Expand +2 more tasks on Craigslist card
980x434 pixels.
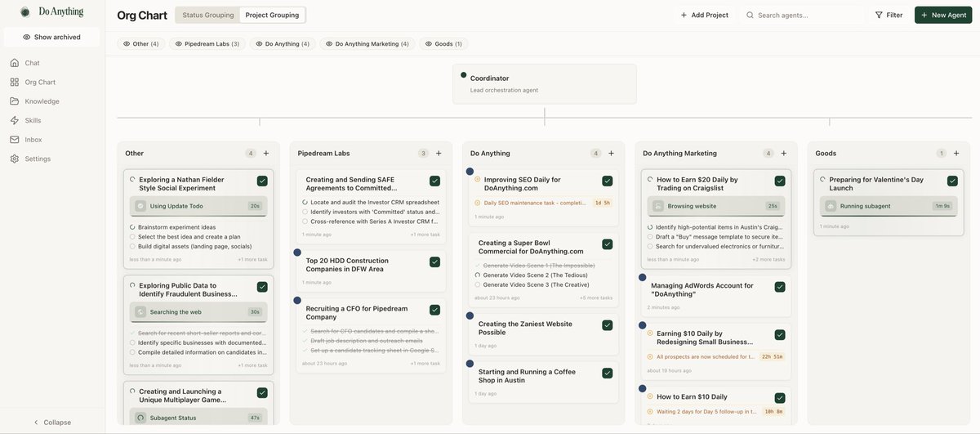point(768,259)
